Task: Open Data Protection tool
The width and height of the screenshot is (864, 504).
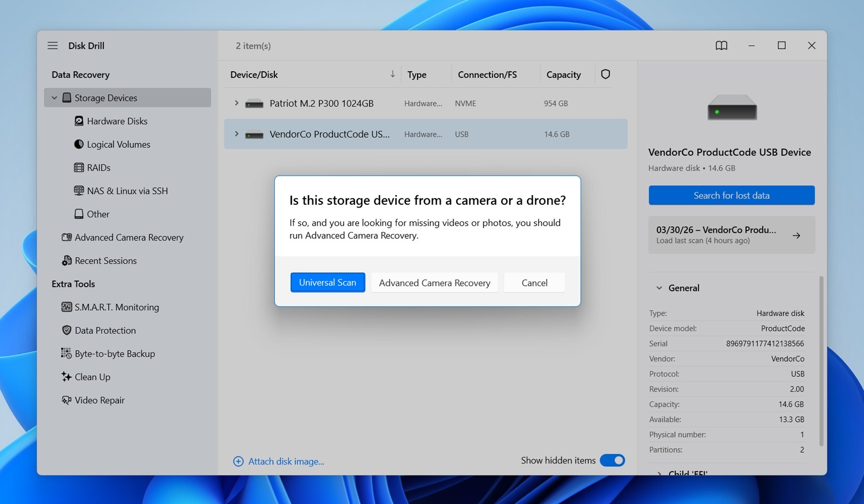Action: pyautogui.click(x=105, y=331)
